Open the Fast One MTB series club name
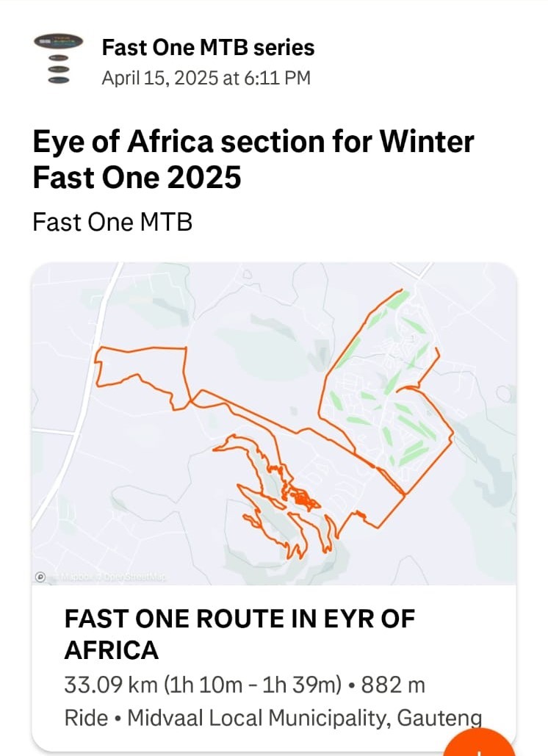 click(x=208, y=47)
